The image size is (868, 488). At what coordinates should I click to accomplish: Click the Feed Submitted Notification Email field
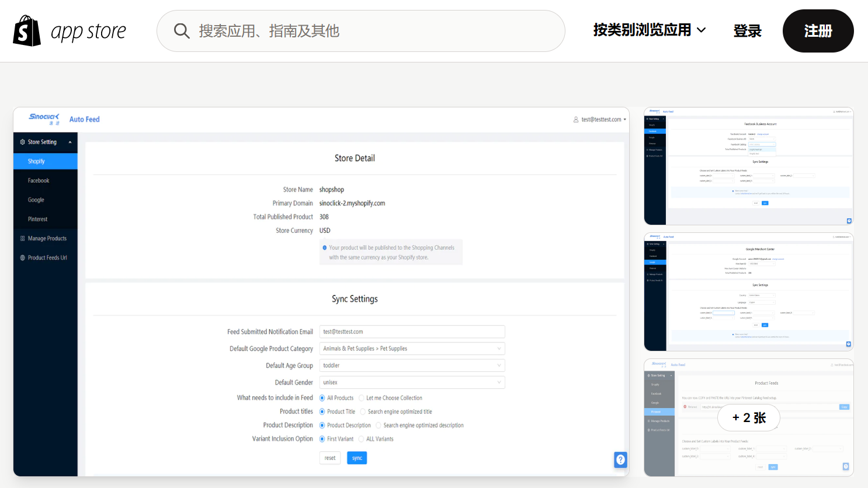[412, 332]
